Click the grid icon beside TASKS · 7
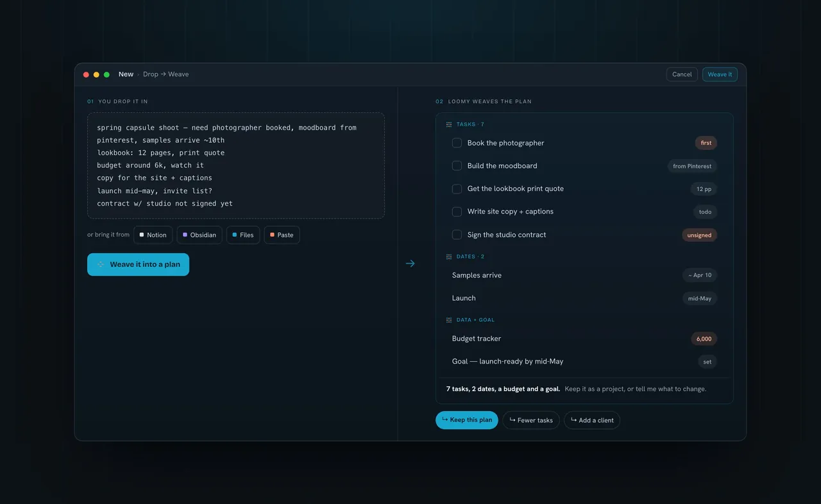 click(x=449, y=124)
